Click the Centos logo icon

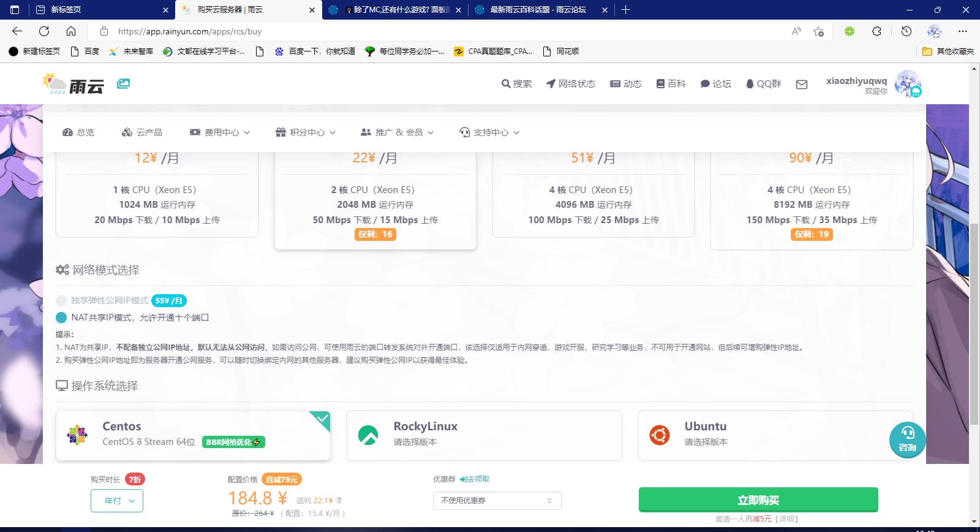click(x=77, y=435)
